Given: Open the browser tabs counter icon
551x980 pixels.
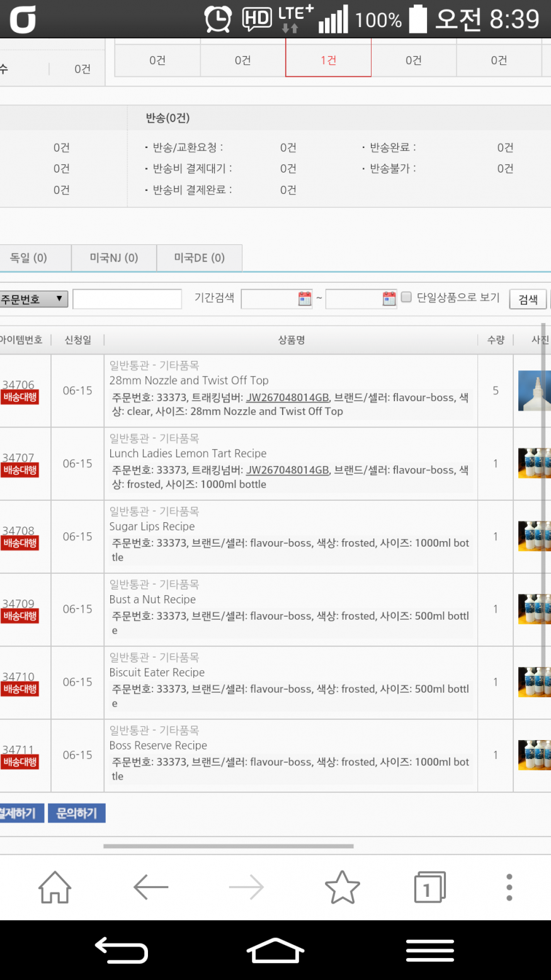Looking at the screenshot, I should click(429, 887).
